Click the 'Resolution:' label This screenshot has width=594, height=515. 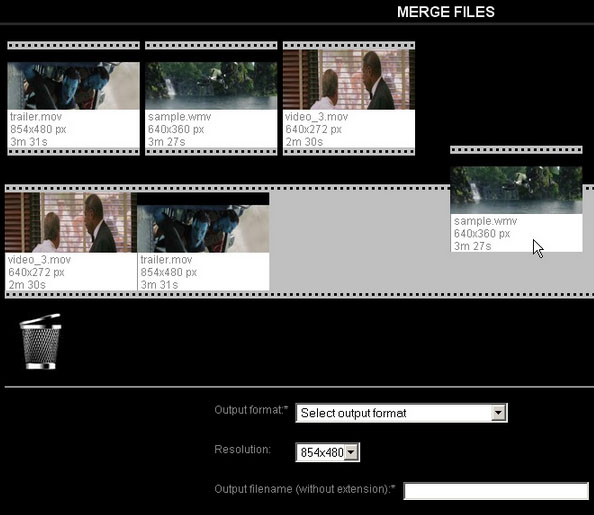[242, 449]
